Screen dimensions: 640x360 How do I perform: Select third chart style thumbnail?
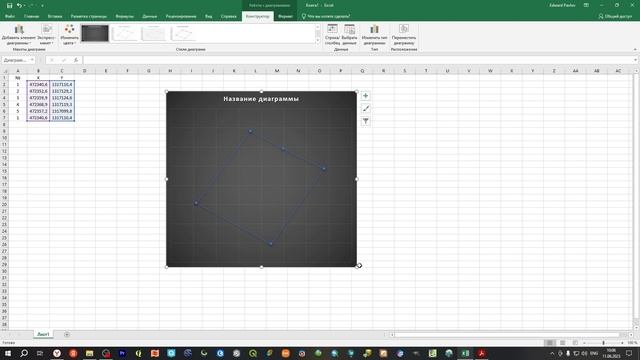(154, 33)
